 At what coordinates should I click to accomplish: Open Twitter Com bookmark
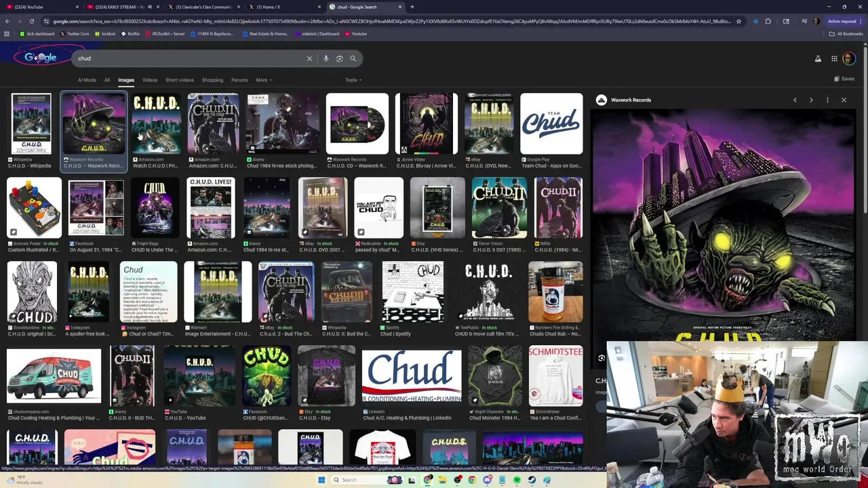(x=75, y=33)
